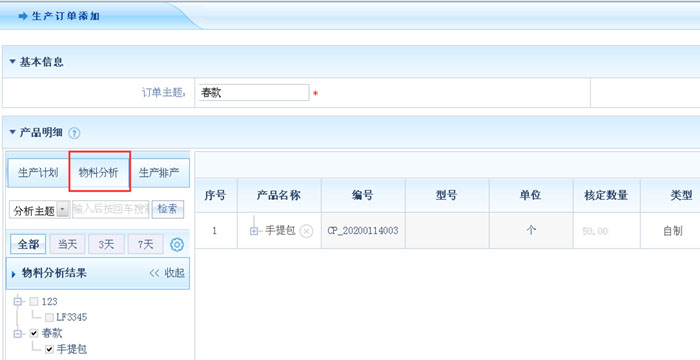Select the 3天 time filter

pos(106,244)
